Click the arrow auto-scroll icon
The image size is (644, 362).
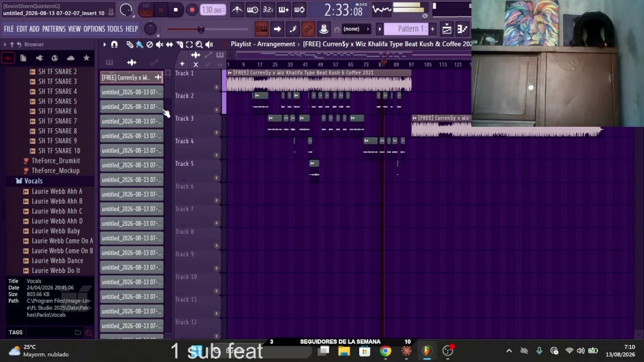(277, 29)
